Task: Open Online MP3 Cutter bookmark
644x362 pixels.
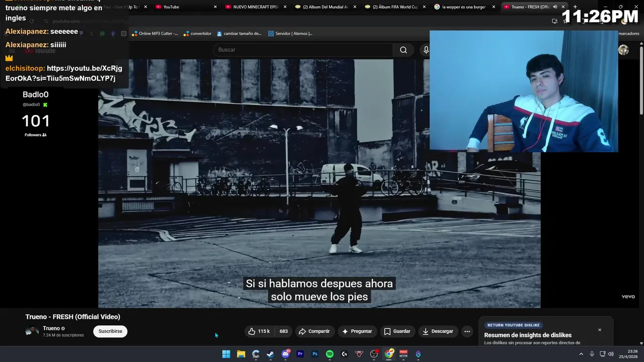Action: pos(155,34)
